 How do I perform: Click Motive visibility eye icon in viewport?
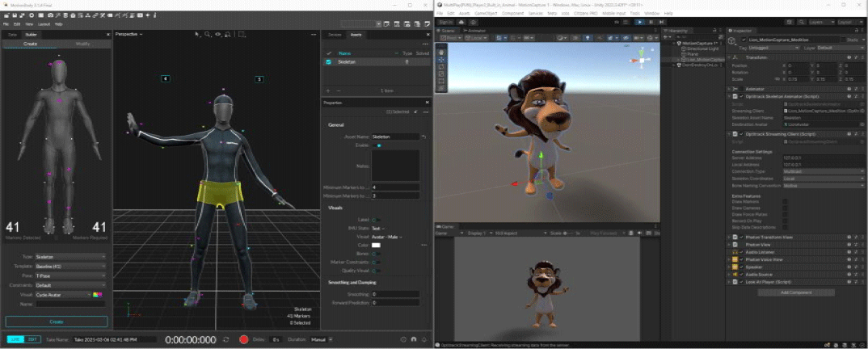pyautogui.click(x=217, y=34)
